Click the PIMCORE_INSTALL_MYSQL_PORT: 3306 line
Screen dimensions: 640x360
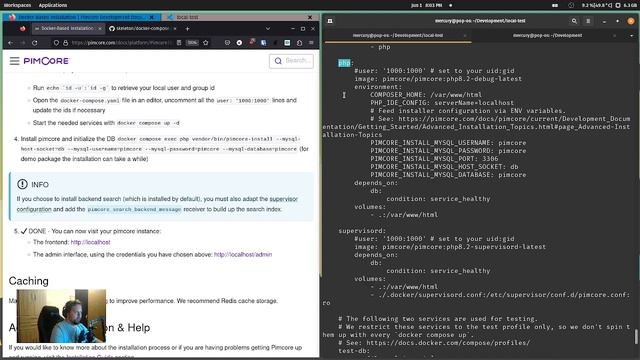pos(434,159)
